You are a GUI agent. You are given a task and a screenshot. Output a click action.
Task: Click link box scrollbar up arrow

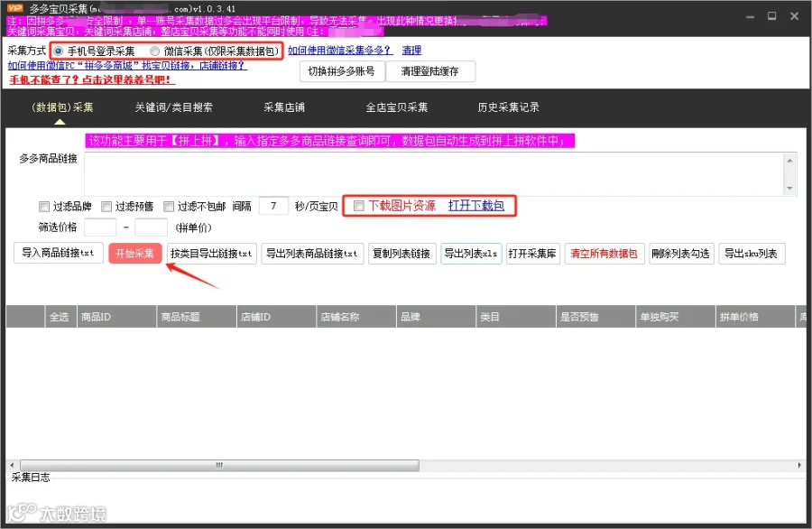789,161
